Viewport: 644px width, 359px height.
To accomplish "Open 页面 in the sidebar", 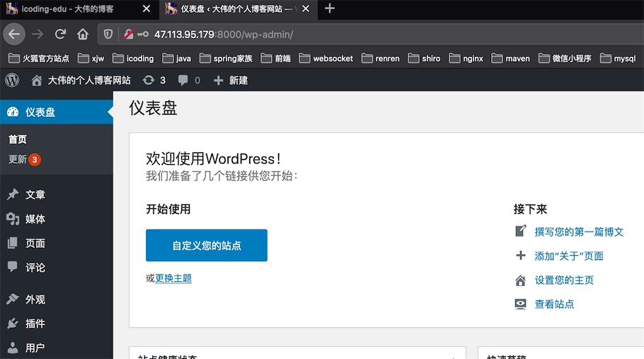I will (x=35, y=243).
